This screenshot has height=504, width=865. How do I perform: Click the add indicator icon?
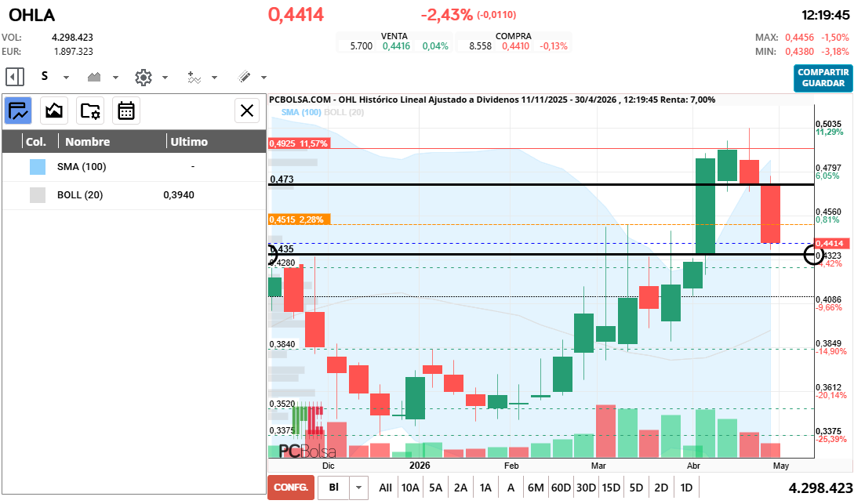pos(194,77)
